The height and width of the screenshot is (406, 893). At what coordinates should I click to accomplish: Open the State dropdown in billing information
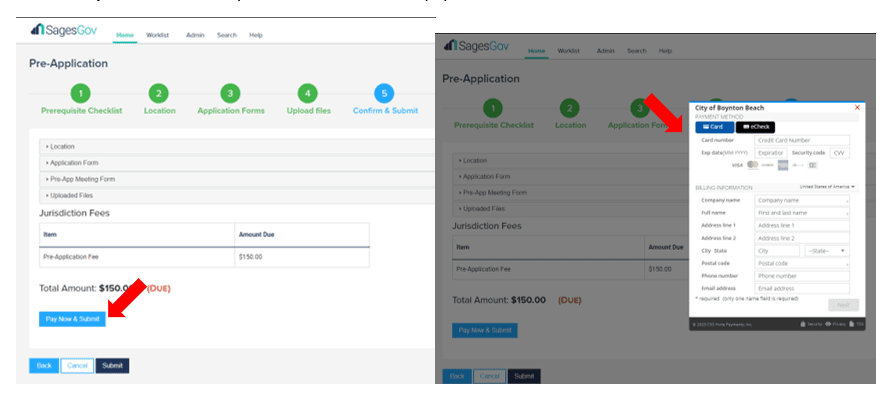(827, 251)
